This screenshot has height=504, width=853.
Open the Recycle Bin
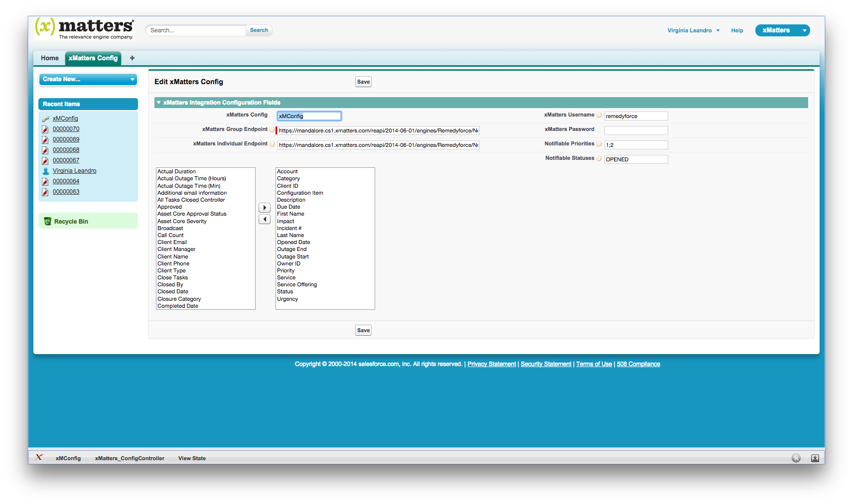[71, 221]
